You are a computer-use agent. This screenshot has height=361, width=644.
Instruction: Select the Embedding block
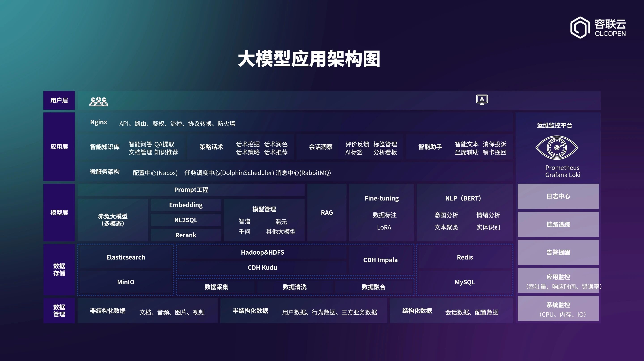pyautogui.click(x=186, y=205)
